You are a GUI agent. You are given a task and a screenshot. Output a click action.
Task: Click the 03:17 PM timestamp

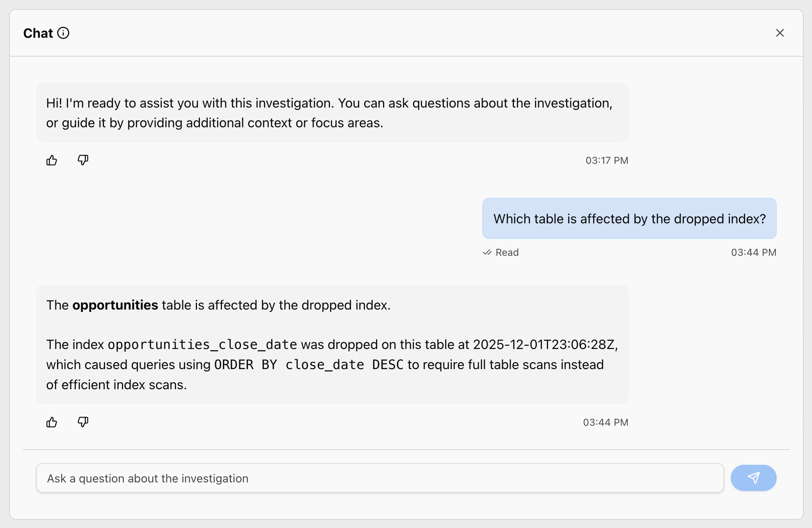pyautogui.click(x=606, y=161)
